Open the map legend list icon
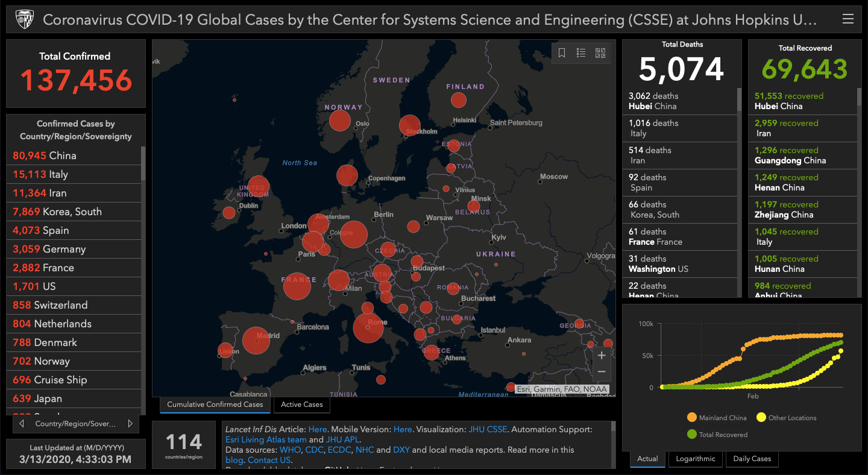The height and width of the screenshot is (475, 868). pyautogui.click(x=581, y=53)
